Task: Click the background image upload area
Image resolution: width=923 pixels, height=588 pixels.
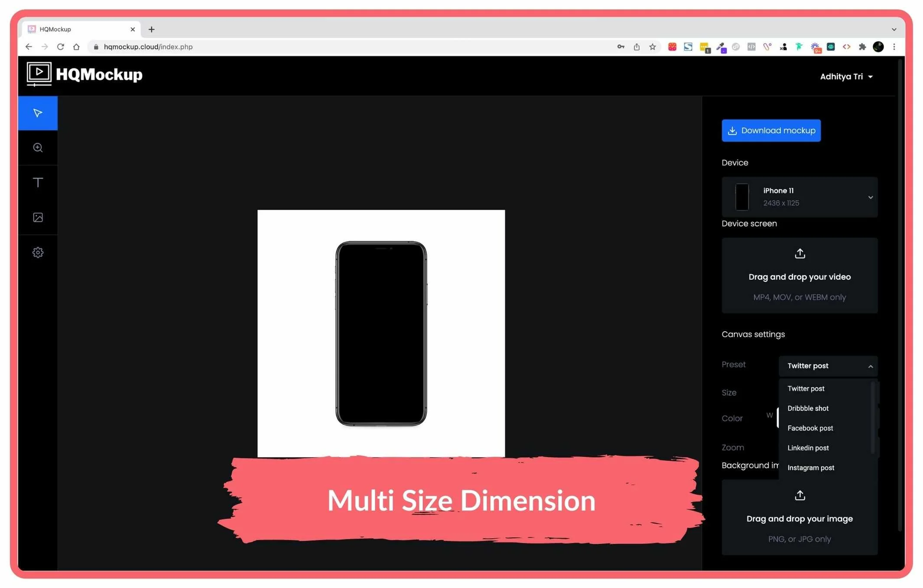Action: click(799, 517)
